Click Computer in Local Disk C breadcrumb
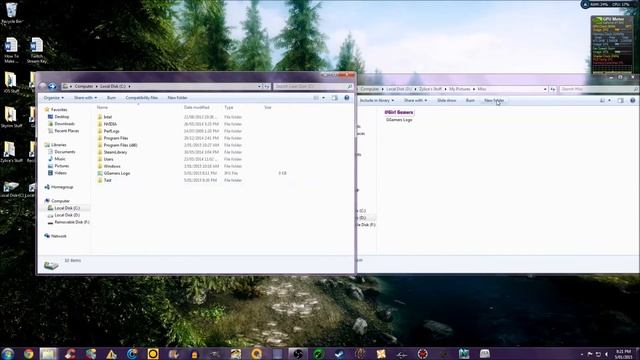Screen dimensions: 640x360 tap(84, 87)
